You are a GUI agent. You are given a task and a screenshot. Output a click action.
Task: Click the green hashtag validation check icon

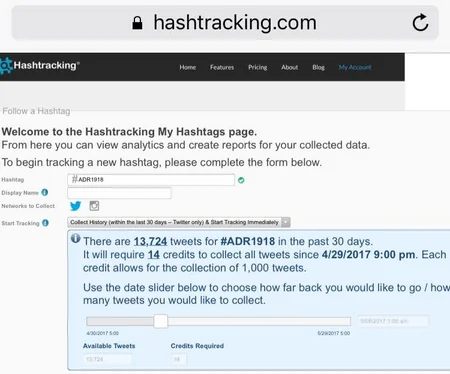tap(241, 180)
